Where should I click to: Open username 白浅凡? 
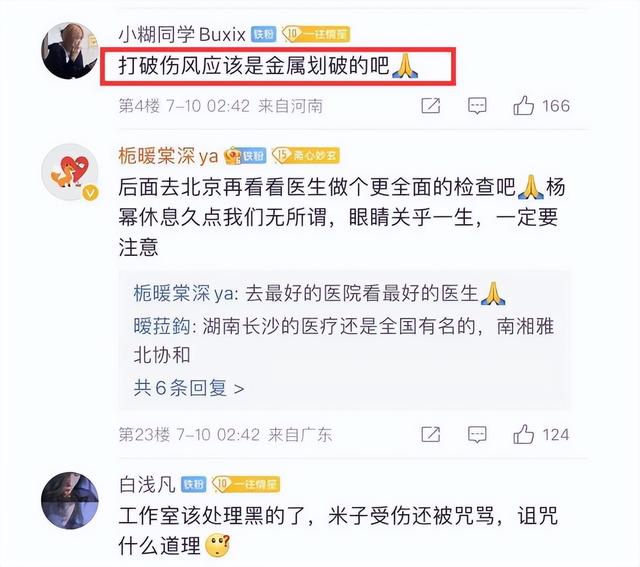[147, 485]
